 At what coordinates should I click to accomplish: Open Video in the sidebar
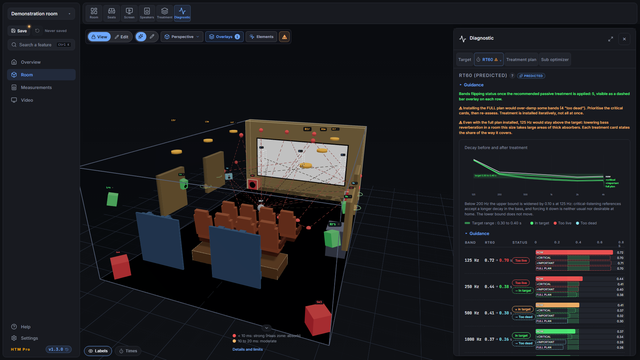click(41, 100)
